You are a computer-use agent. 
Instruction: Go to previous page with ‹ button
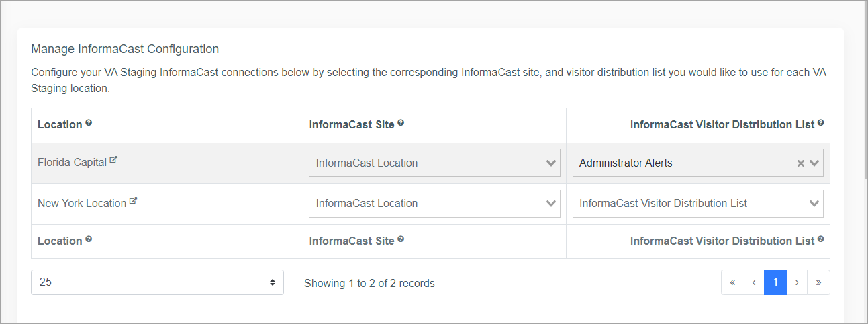pyautogui.click(x=754, y=282)
